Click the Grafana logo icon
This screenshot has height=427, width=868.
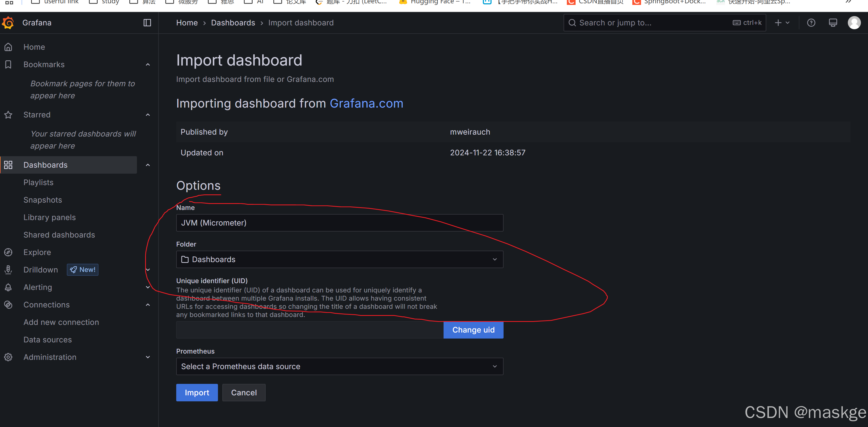point(8,23)
